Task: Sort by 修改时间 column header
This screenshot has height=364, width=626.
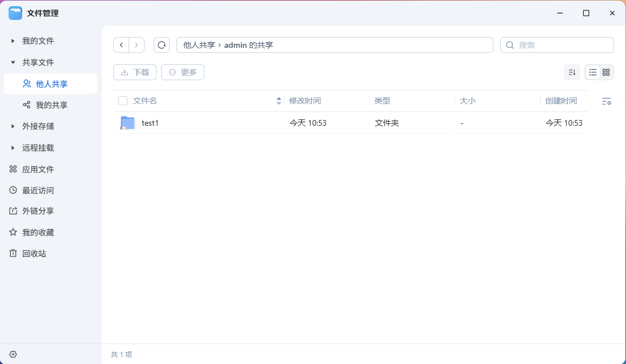Action: tap(305, 101)
